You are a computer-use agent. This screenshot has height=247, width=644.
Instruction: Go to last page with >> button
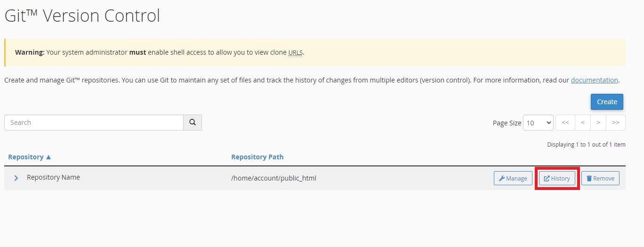(x=616, y=123)
